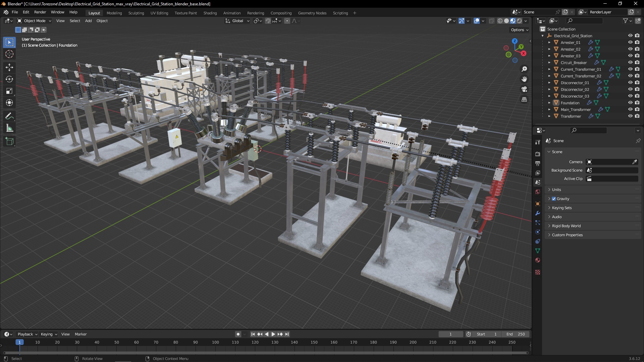Open the World properties tab
Image resolution: width=644 pixels, height=362 pixels.
(538, 192)
